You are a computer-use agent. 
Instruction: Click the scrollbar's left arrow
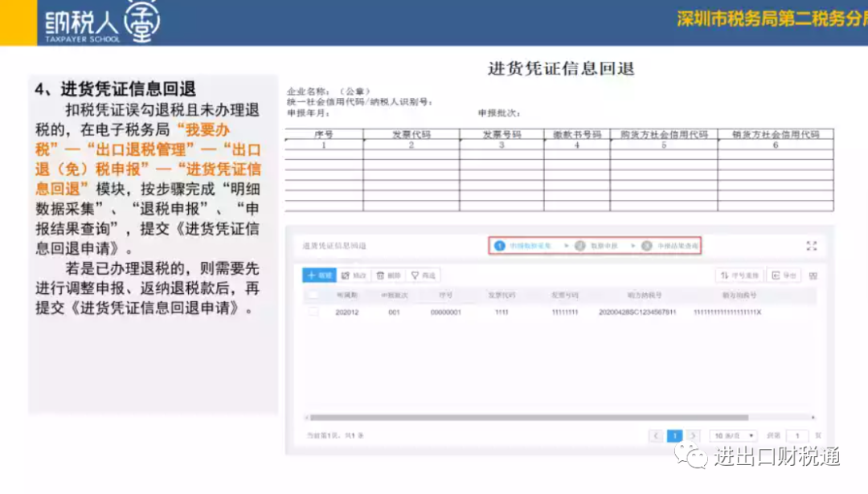click(307, 418)
